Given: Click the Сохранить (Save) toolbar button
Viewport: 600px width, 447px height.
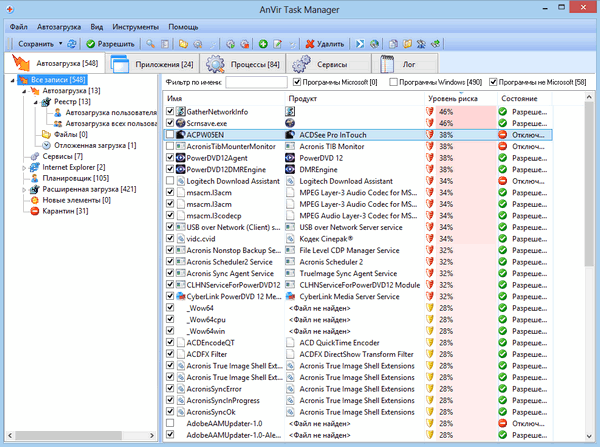Looking at the screenshot, I should (x=35, y=44).
